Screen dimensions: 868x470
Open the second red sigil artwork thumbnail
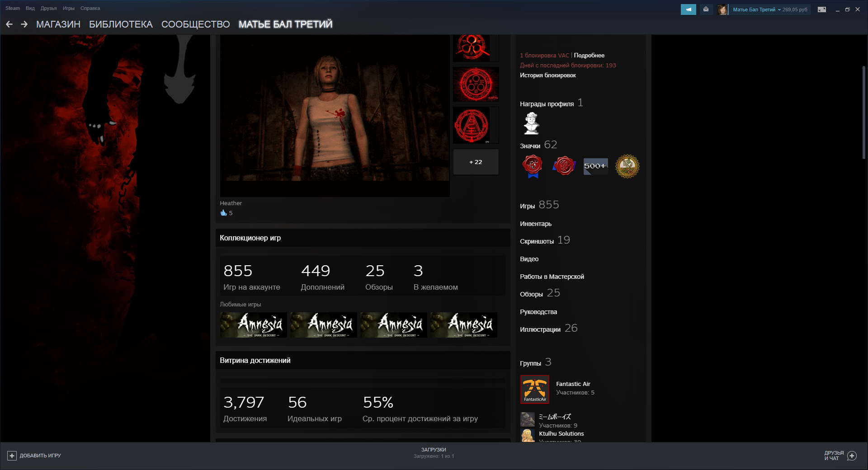point(476,84)
